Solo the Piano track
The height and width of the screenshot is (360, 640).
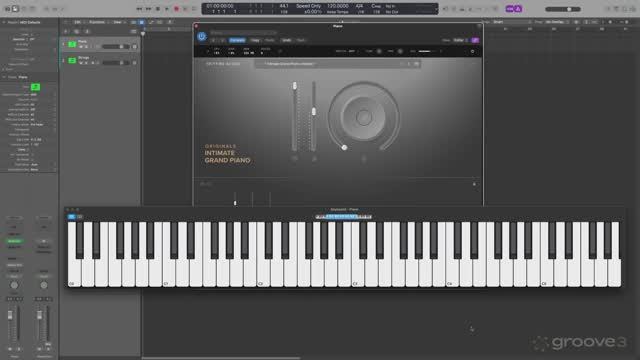click(86, 47)
